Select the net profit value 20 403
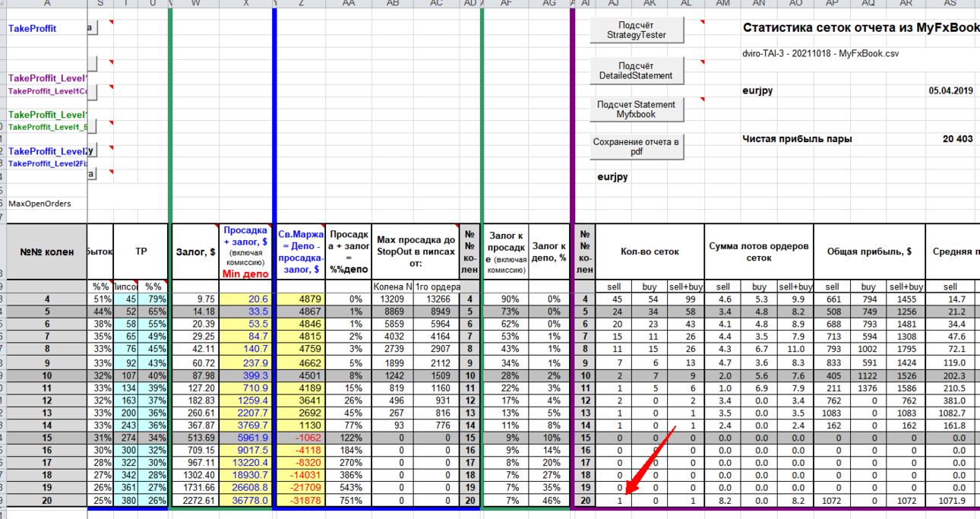 click(x=957, y=139)
